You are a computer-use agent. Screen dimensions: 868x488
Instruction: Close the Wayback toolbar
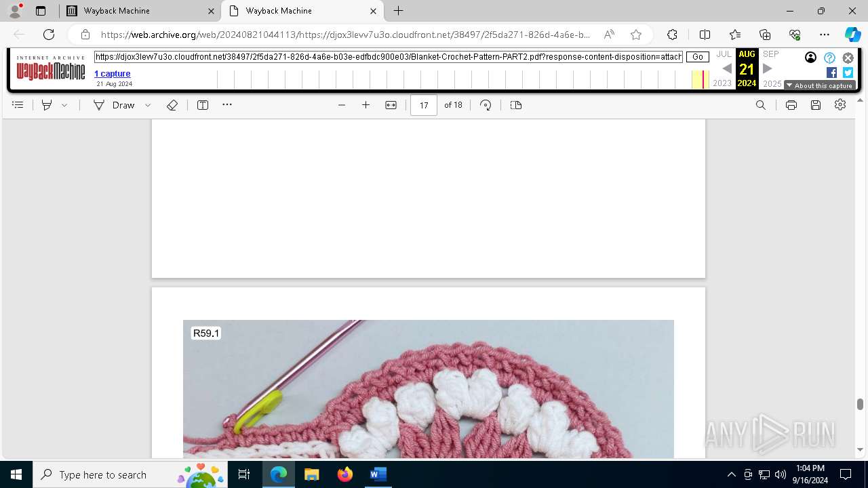tap(848, 58)
